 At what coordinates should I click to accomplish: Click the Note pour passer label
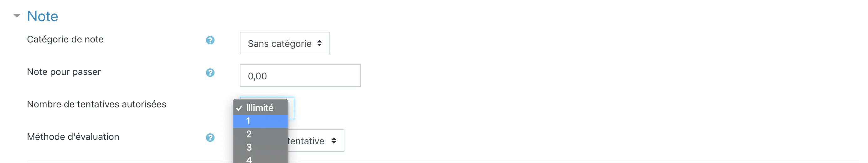tap(64, 72)
